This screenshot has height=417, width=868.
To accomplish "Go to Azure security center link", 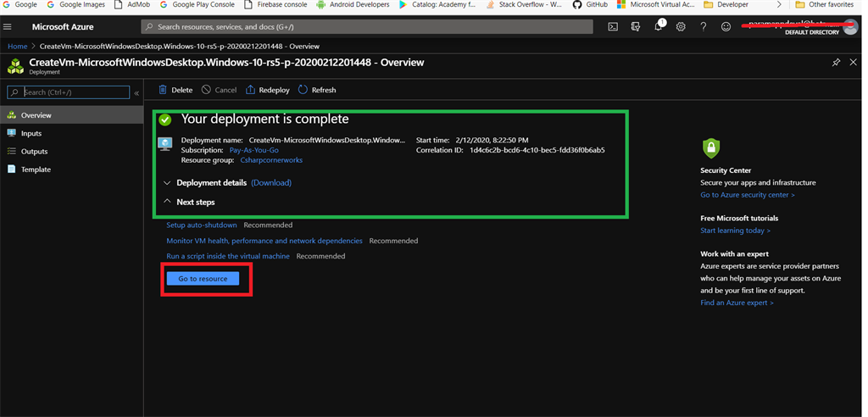I will tap(748, 195).
